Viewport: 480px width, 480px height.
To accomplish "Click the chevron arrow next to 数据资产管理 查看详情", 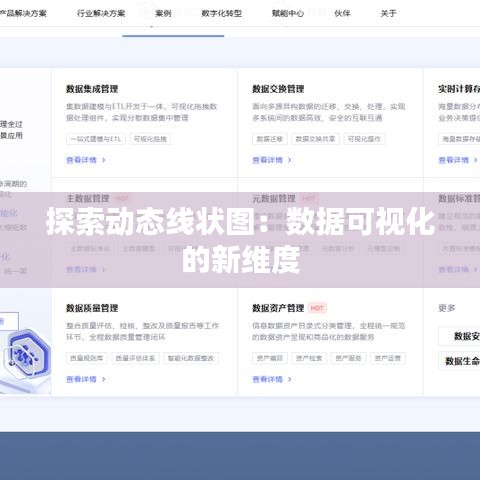I will (290, 379).
